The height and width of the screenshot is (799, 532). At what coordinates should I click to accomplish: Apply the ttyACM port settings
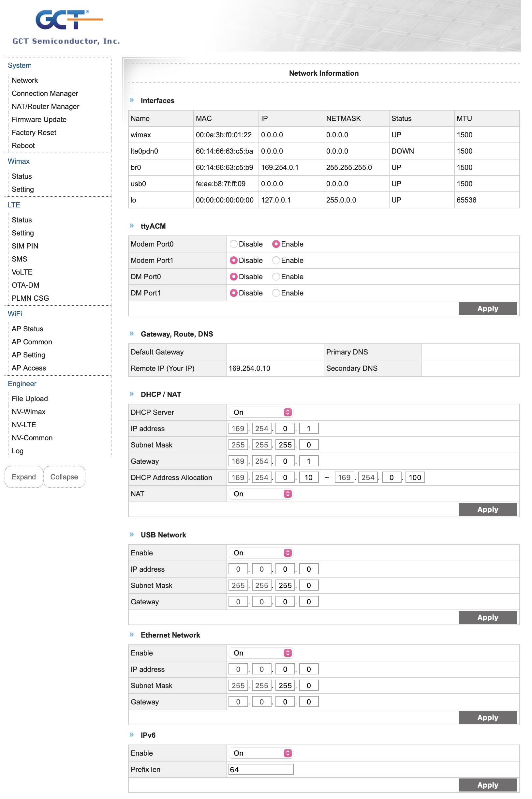488,309
